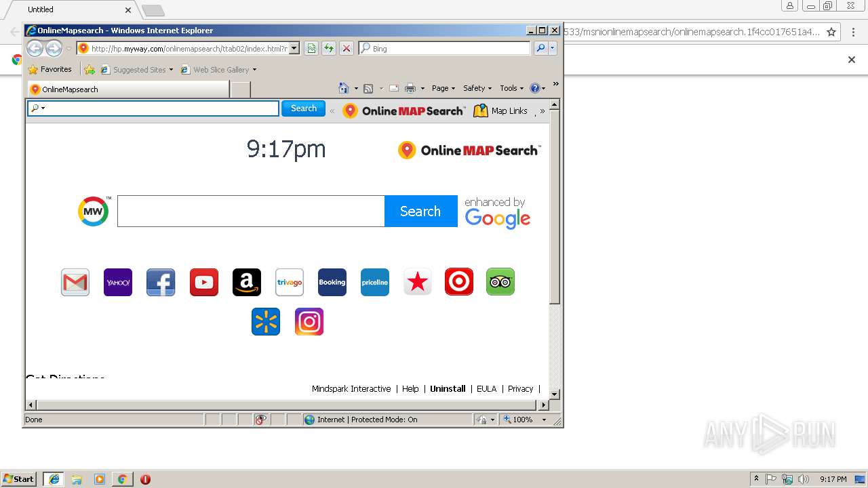Open the Safety menu
Viewport: 868px width, 488px height.
tap(477, 88)
